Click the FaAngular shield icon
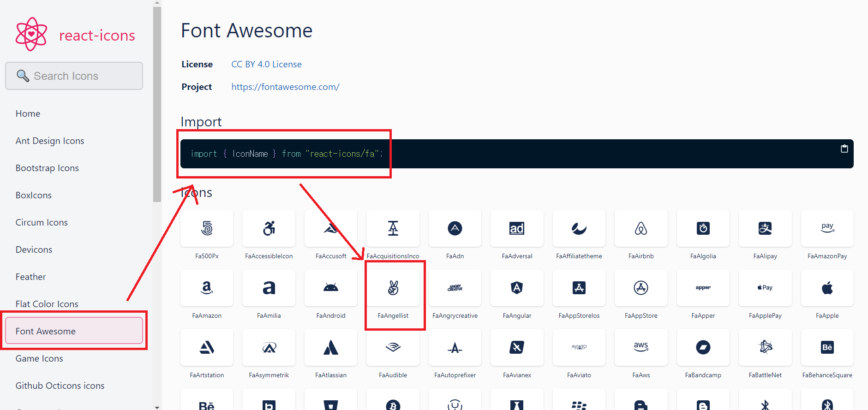868x410 pixels. (517, 288)
